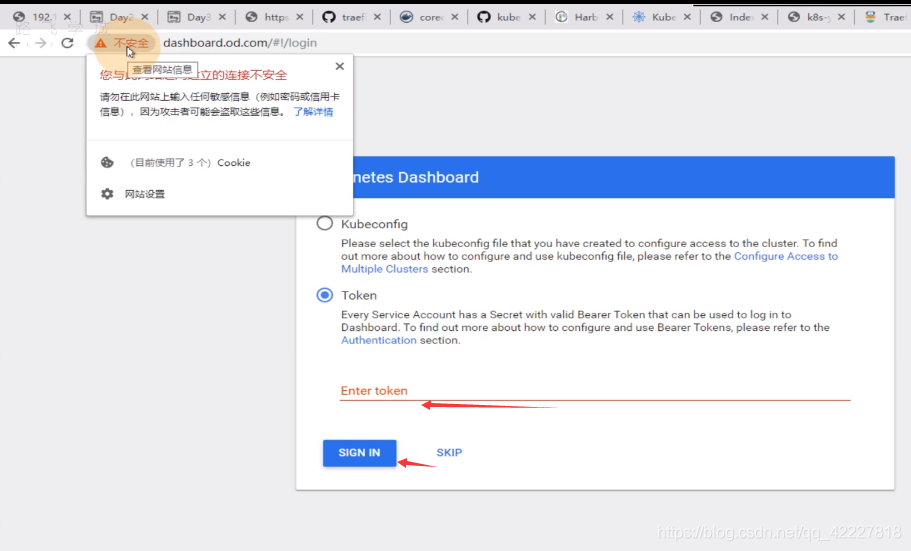Close the site information popup
This screenshot has height=551, width=911.
click(340, 66)
